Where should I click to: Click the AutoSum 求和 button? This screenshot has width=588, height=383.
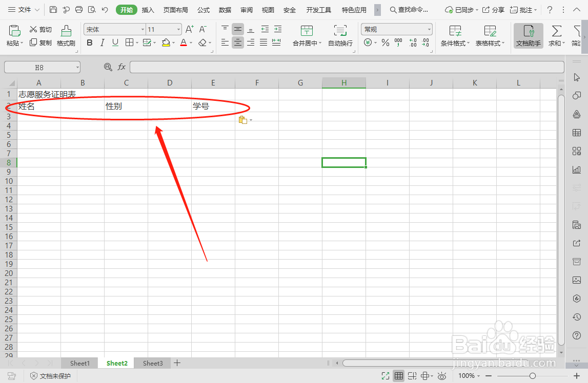[557, 36]
